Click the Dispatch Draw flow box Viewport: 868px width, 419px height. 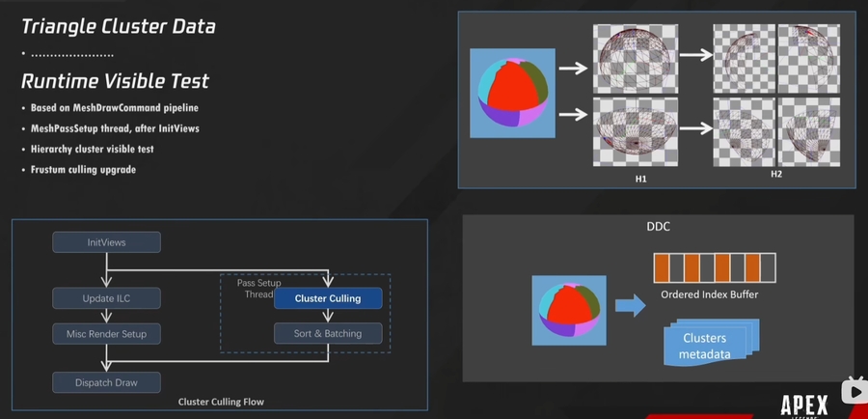tap(106, 382)
